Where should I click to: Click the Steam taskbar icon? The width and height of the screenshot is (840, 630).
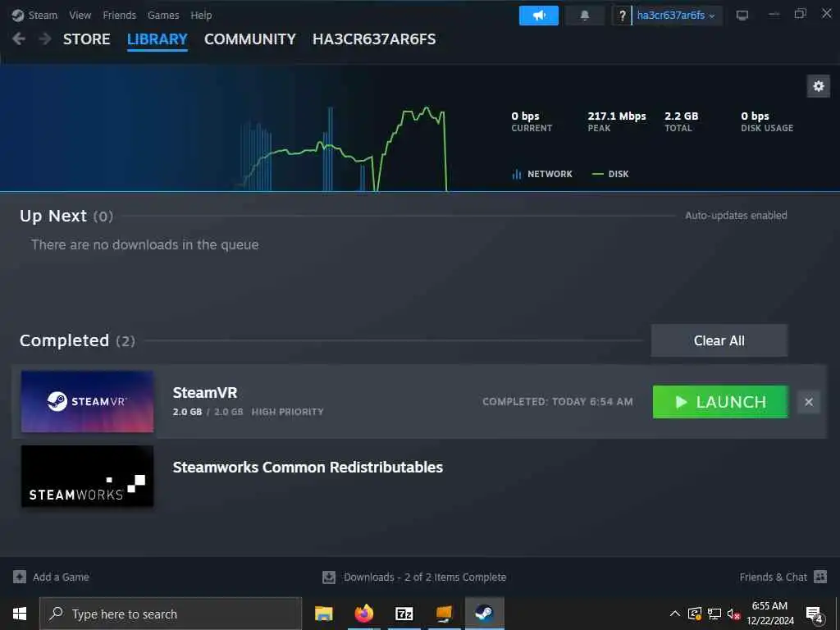[x=484, y=614]
